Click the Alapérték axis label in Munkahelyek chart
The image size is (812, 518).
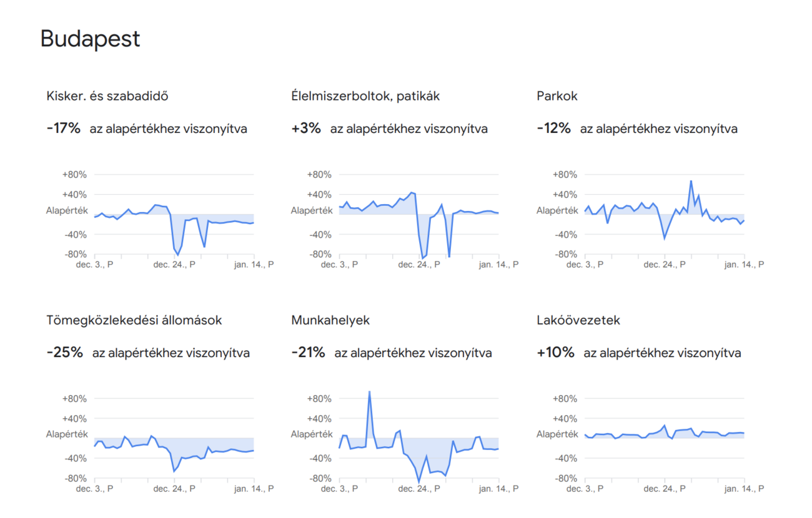click(312, 434)
